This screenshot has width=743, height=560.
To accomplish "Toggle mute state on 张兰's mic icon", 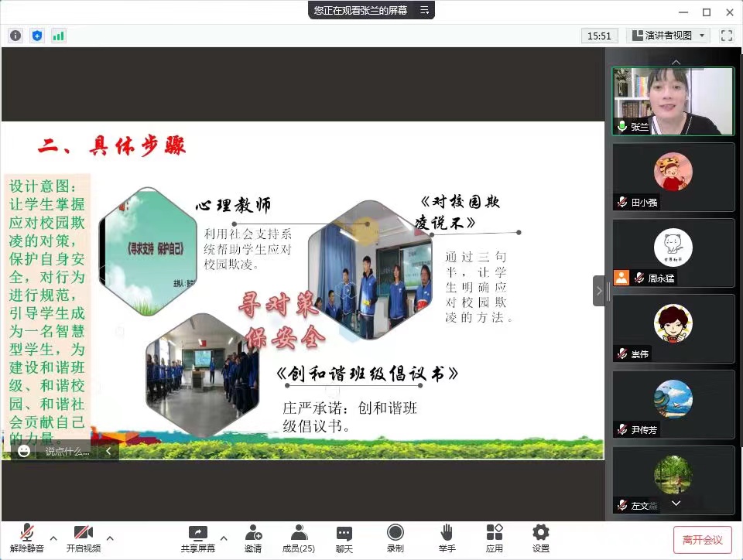I will (x=622, y=127).
